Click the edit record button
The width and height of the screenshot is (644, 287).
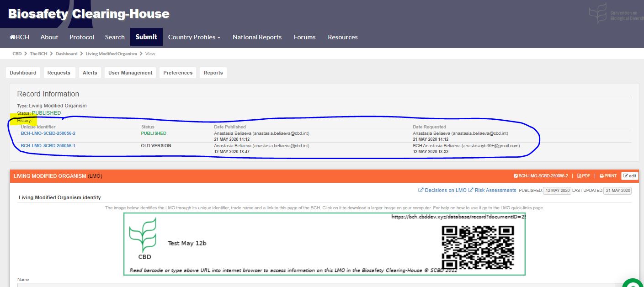(629, 176)
